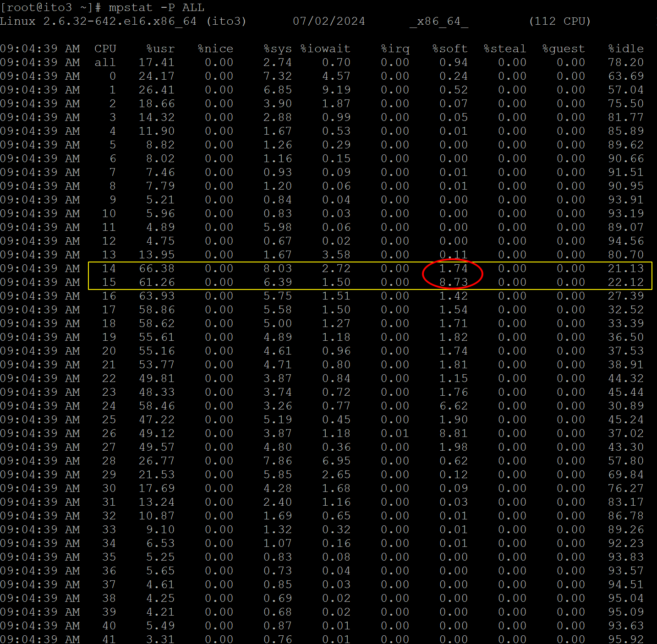657x644 pixels.
Task: Click the 'mpstat -P ALL' command text
Action: [x=157, y=7]
